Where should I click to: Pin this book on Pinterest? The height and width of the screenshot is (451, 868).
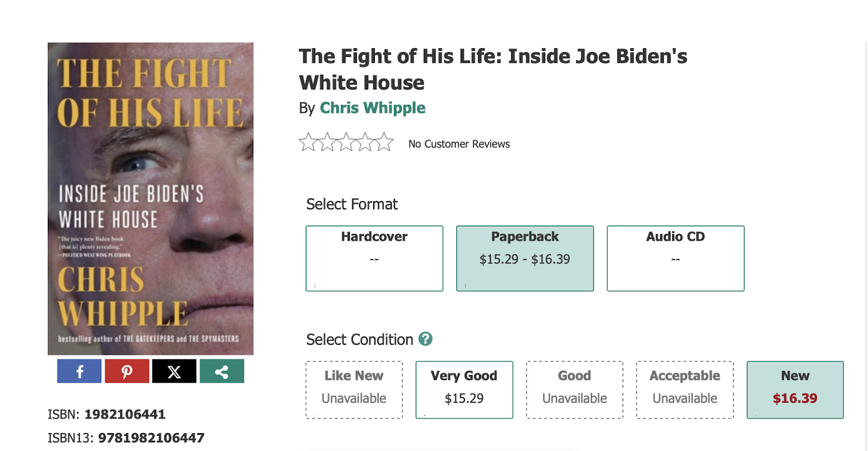tap(127, 371)
